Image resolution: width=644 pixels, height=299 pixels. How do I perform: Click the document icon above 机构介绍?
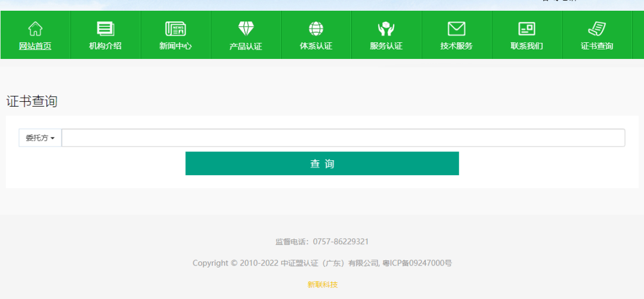click(106, 28)
